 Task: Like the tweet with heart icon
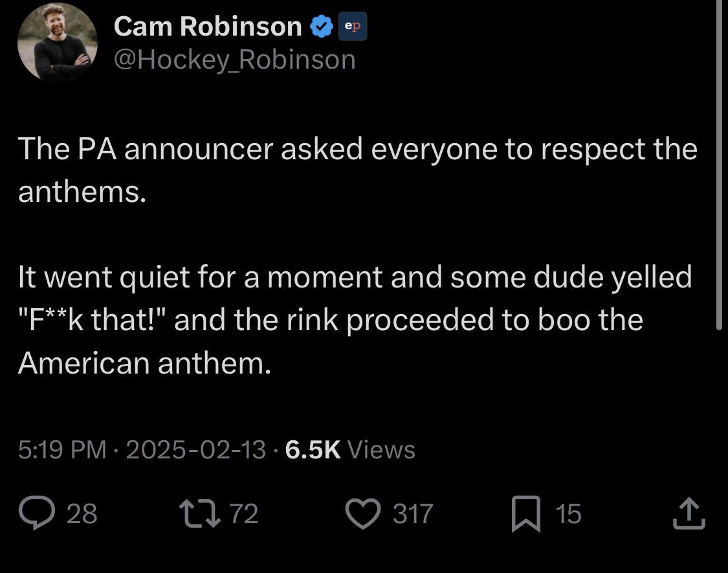[363, 514]
